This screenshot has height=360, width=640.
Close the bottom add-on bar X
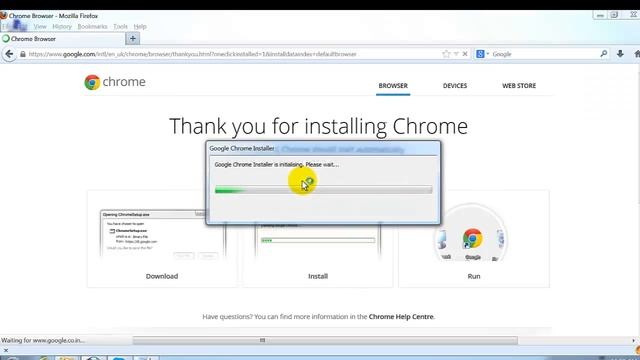click(x=6, y=350)
